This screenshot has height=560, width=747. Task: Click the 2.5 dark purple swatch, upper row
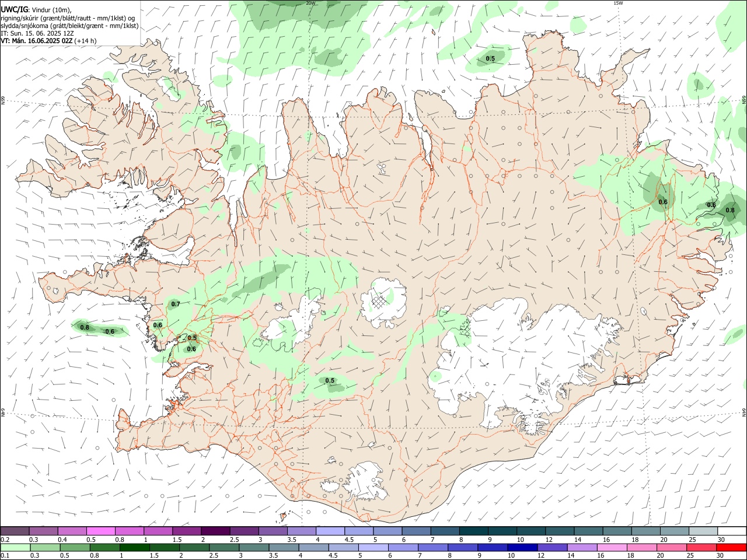pos(244,531)
